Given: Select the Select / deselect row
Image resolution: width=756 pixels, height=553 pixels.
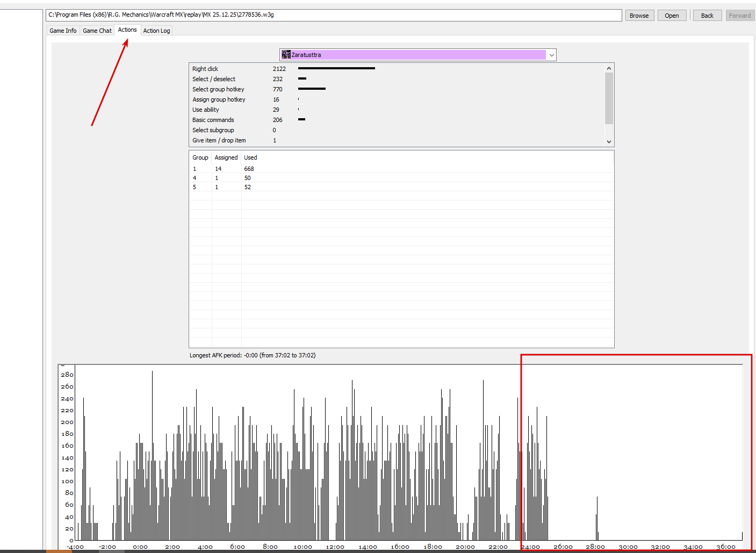Looking at the screenshot, I should tap(398, 79).
